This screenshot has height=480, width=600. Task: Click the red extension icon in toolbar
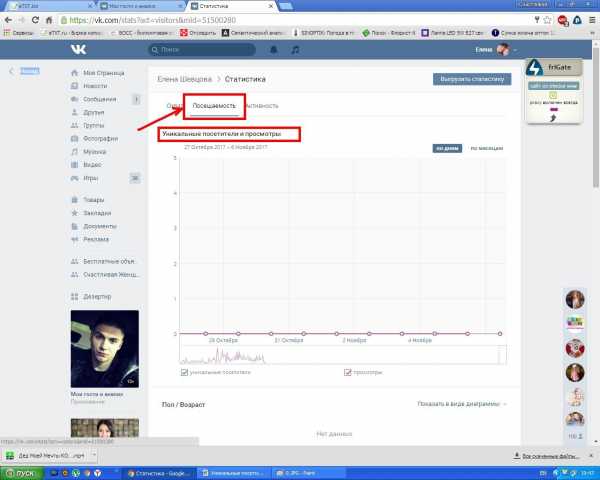[x=562, y=20]
